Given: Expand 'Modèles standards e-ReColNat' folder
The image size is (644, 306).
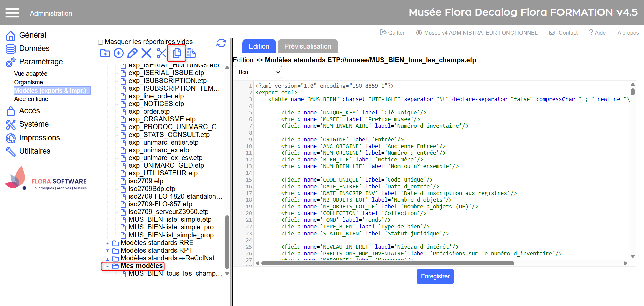Looking at the screenshot, I should tap(107, 259).
